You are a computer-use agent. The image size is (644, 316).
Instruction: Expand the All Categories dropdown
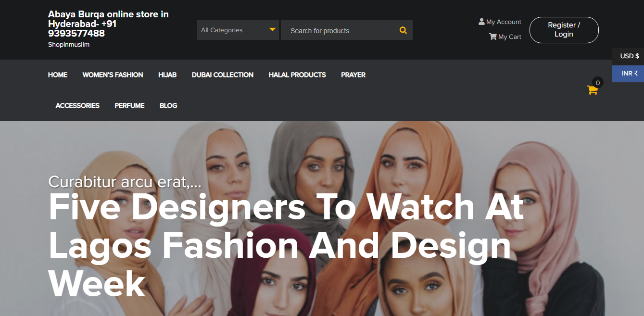[238, 30]
